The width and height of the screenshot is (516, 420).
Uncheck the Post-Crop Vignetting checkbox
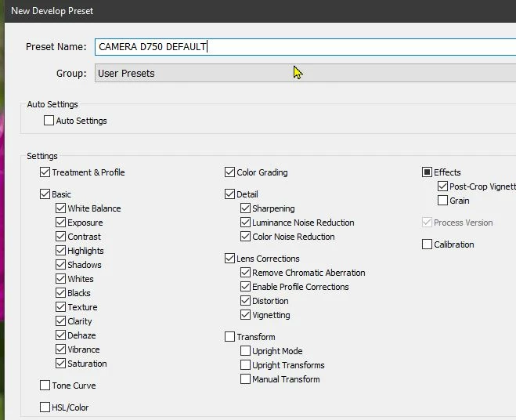[x=442, y=186]
